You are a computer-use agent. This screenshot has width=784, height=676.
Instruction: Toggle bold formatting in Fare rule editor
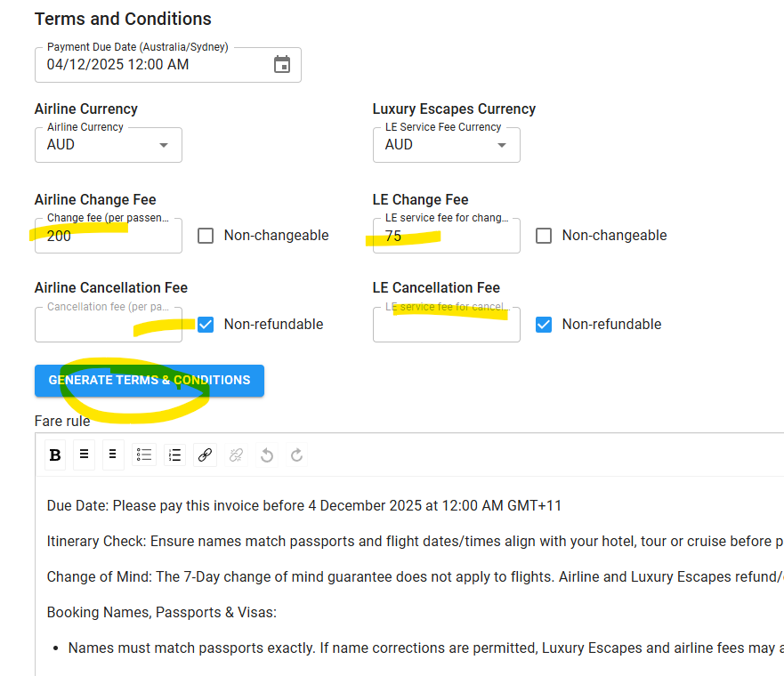pos(55,455)
